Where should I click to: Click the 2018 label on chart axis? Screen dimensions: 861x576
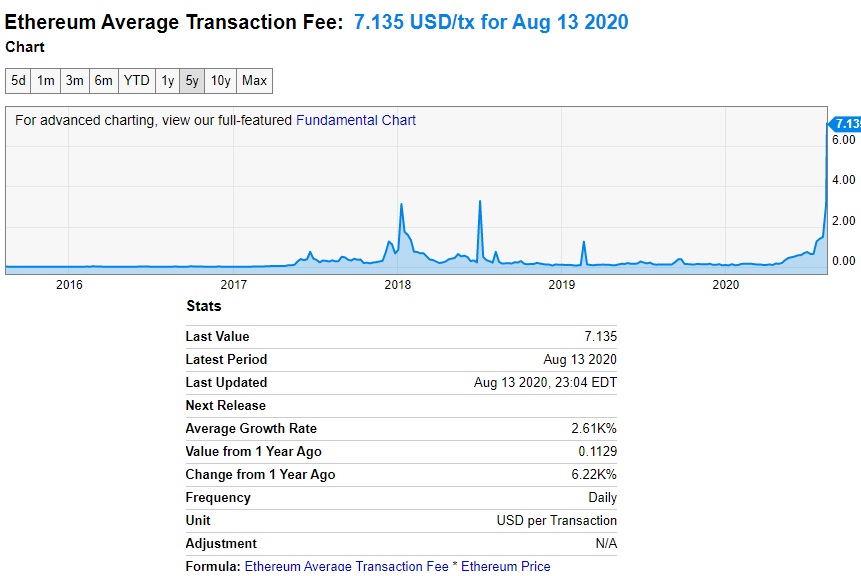(398, 284)
